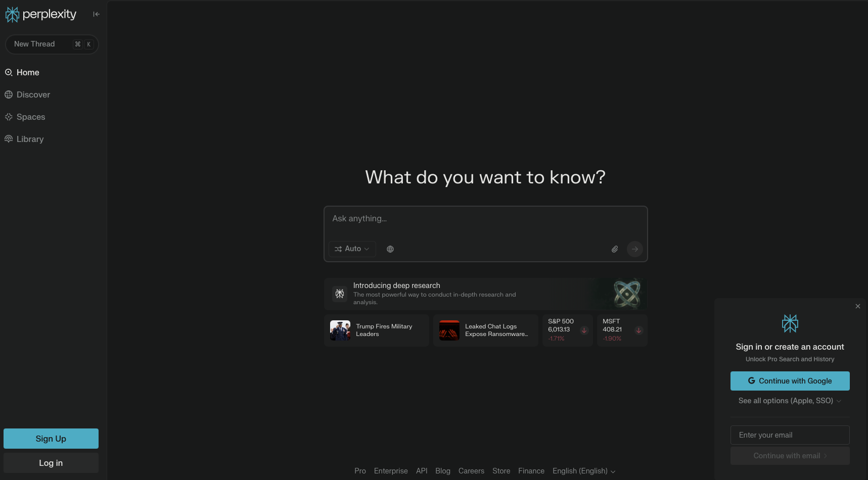Open the Pro footer link
The width and height of the screenshot is (868, 480).
tap(360, 471)
